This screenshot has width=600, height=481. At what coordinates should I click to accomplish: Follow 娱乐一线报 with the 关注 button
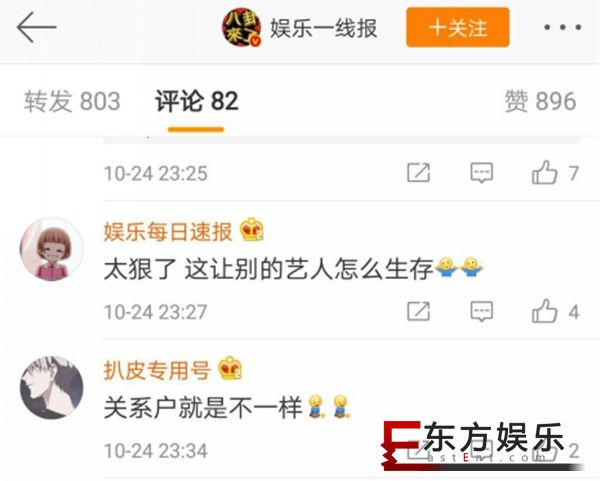pyautogui.click(x=458, y=28)
